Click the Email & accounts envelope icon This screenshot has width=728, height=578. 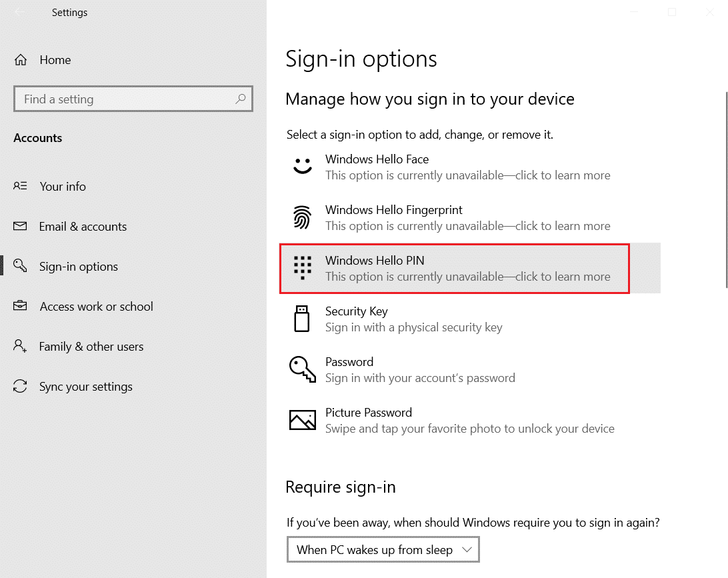tap(20, 226)
